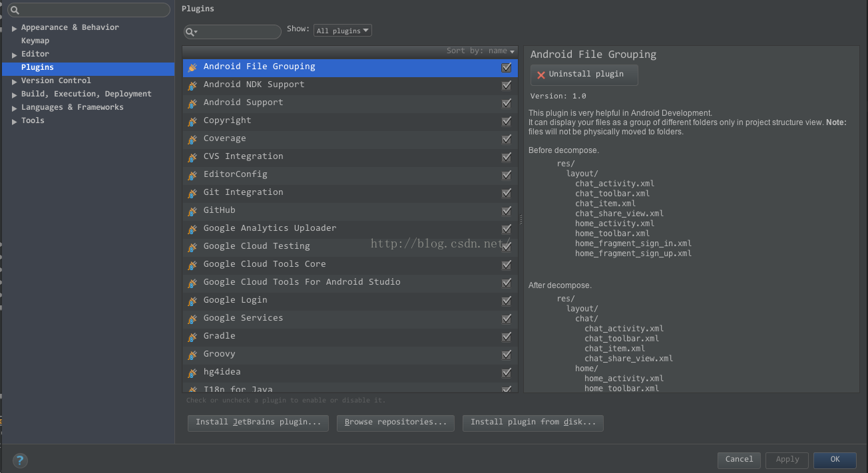The width and height of the screenshot is (868, 473).
Task: Open the Version Control settings page
Action: coord(56,80)
